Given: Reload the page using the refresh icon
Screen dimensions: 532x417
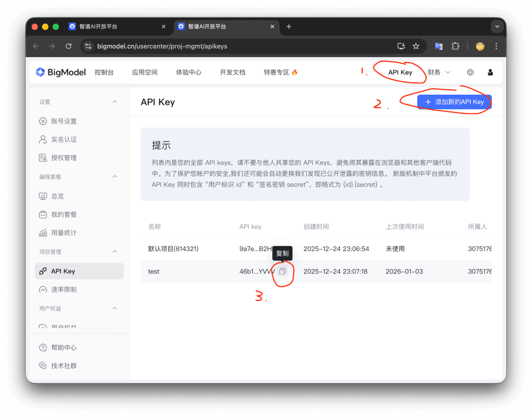Looking at the screenshot, I should click(68, 46).
